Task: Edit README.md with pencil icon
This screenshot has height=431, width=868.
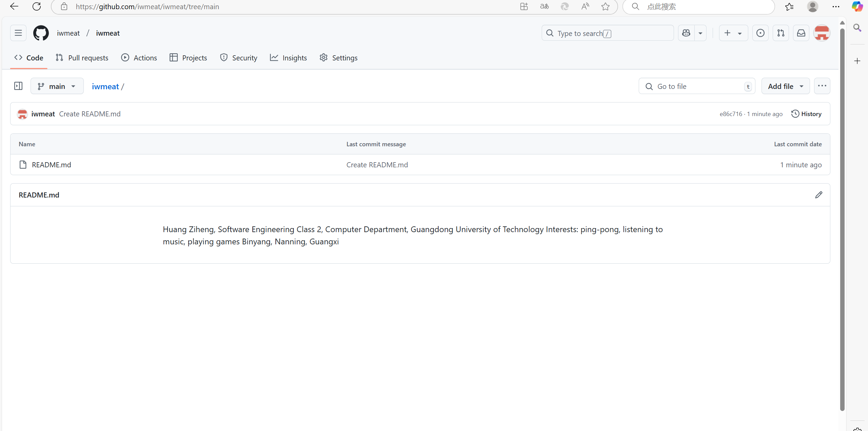Action: (818, 195)
